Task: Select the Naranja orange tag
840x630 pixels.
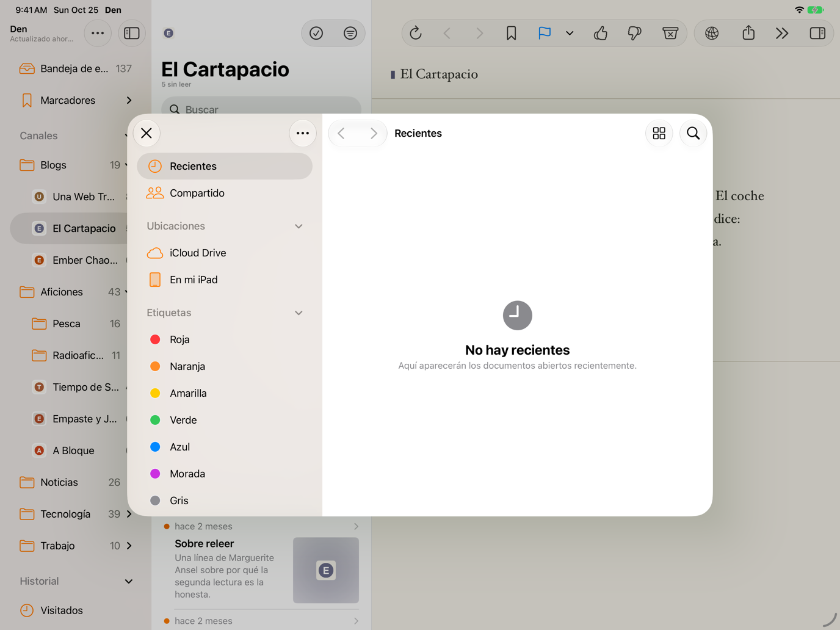Action: tap(225, 366)
